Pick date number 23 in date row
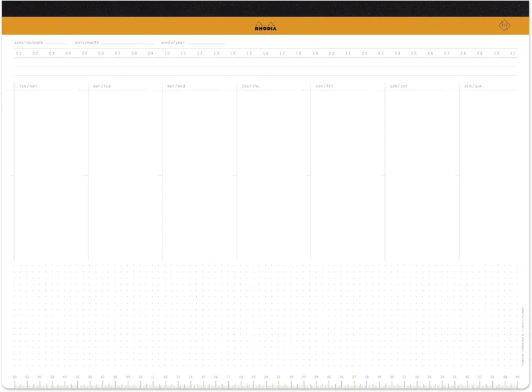The width and height of the screenshot is (532, 392). click(x=380, y=53)
